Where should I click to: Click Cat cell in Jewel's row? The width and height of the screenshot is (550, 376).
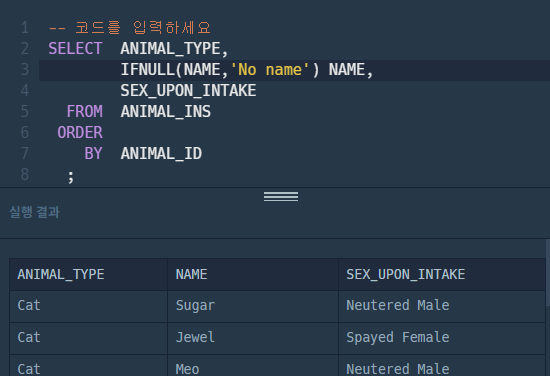coord(88,338)
